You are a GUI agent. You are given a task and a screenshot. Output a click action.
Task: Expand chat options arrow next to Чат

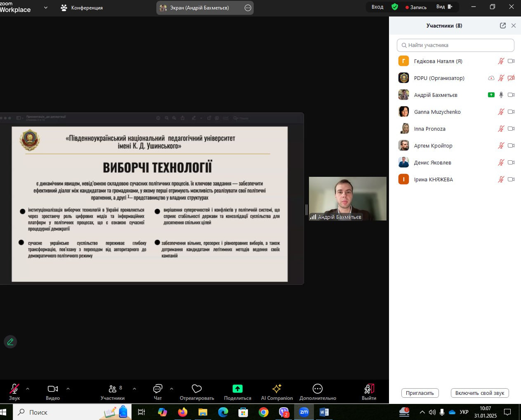(x=172, y=389)
